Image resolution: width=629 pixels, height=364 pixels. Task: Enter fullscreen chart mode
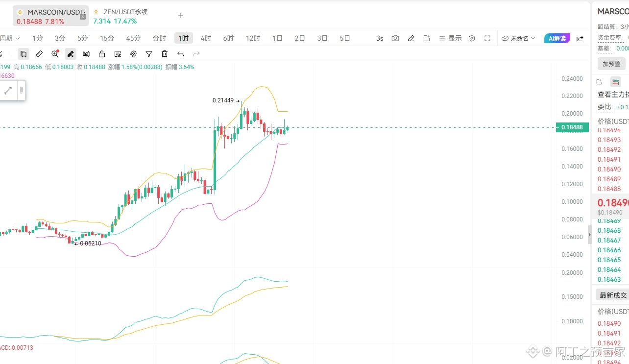tap(487, 38)
